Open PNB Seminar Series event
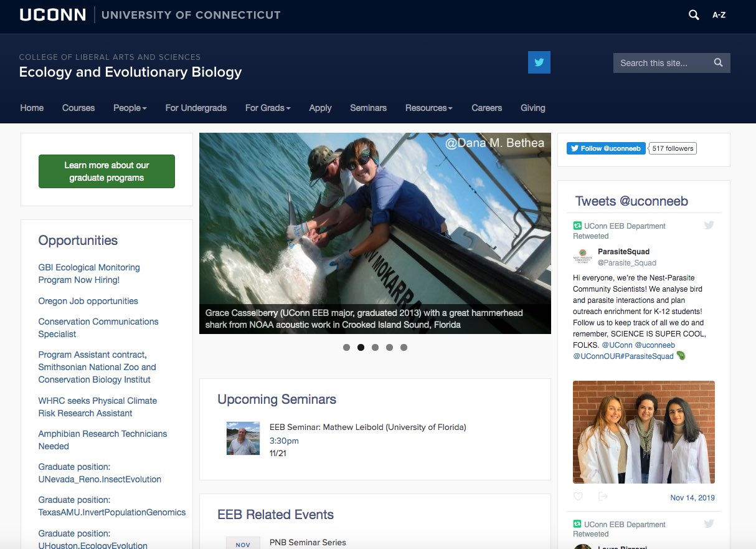 308,542
